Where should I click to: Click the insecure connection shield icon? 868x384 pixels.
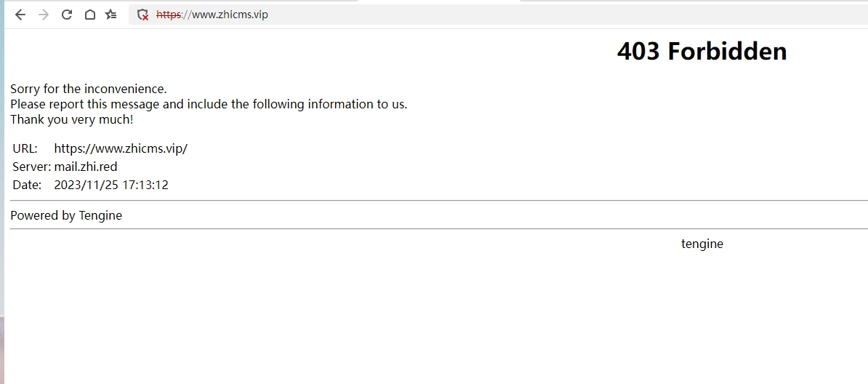point(142,15)
